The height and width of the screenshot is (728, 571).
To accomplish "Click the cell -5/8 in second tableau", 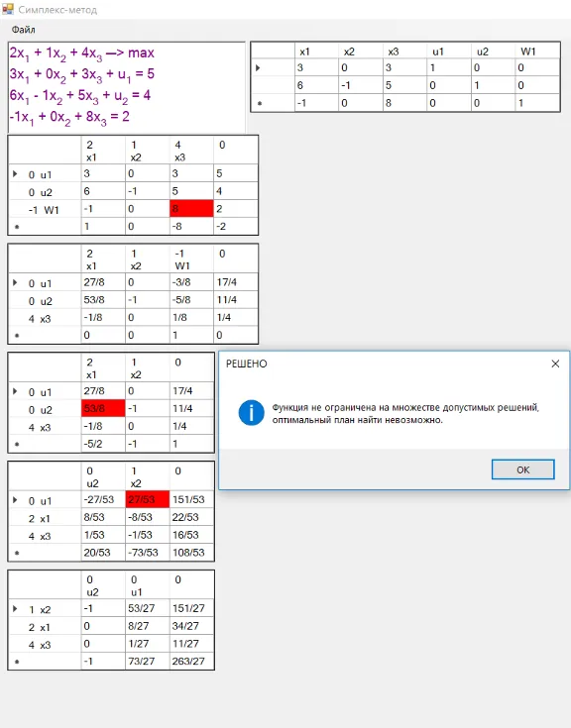I will point(191,299).
